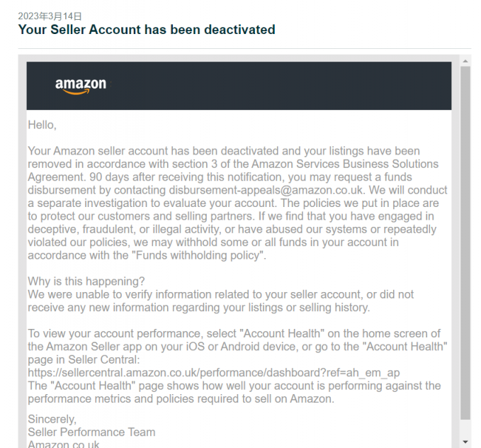Click the scrollbar track below the thumb
Screen dimensions: 481x448
(465, 428)
